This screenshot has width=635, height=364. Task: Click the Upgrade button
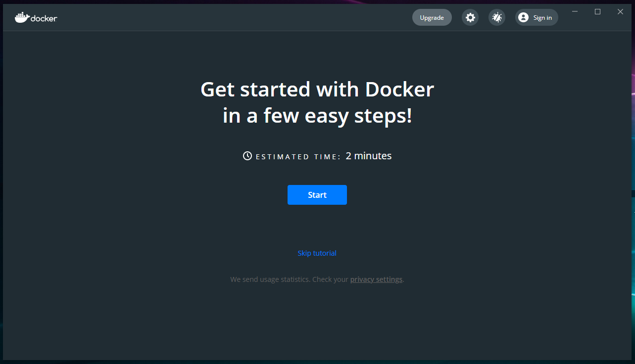click(x=432, y=17)
